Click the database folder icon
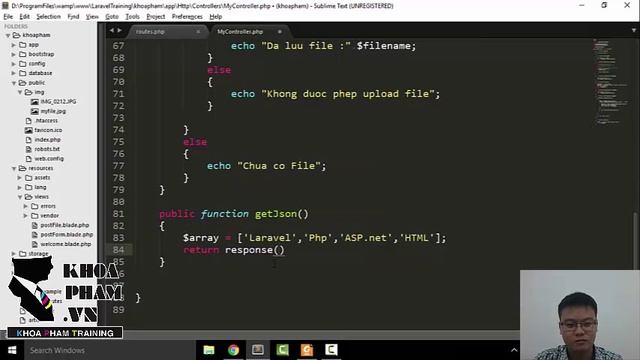 tap(23, 73)
